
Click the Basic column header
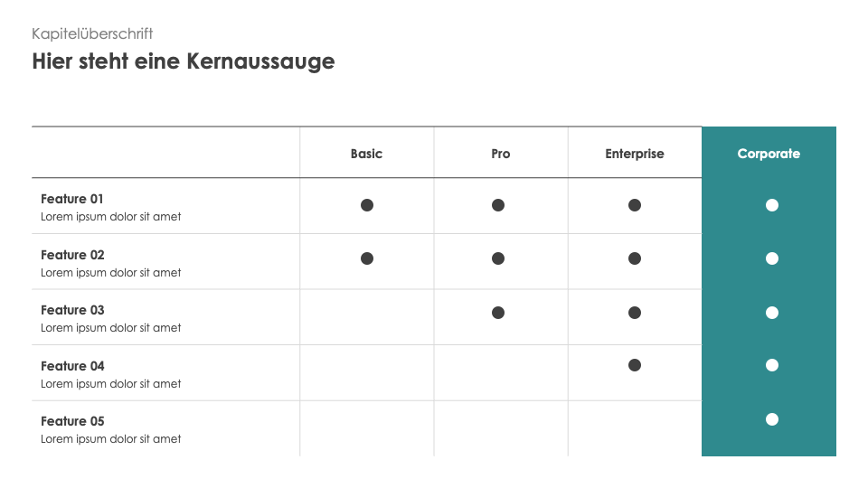(x=366, y=154)
